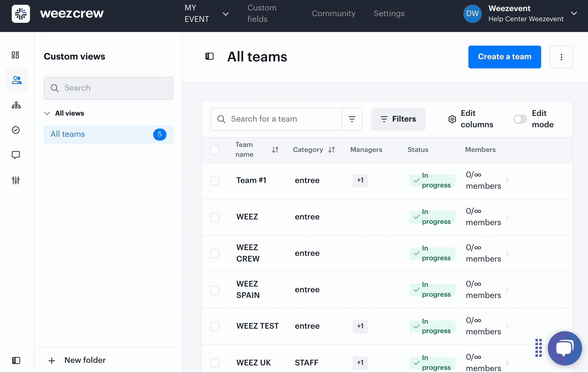Click the +1 managers badge for WEEZ TEST

[x=360, y=326]
